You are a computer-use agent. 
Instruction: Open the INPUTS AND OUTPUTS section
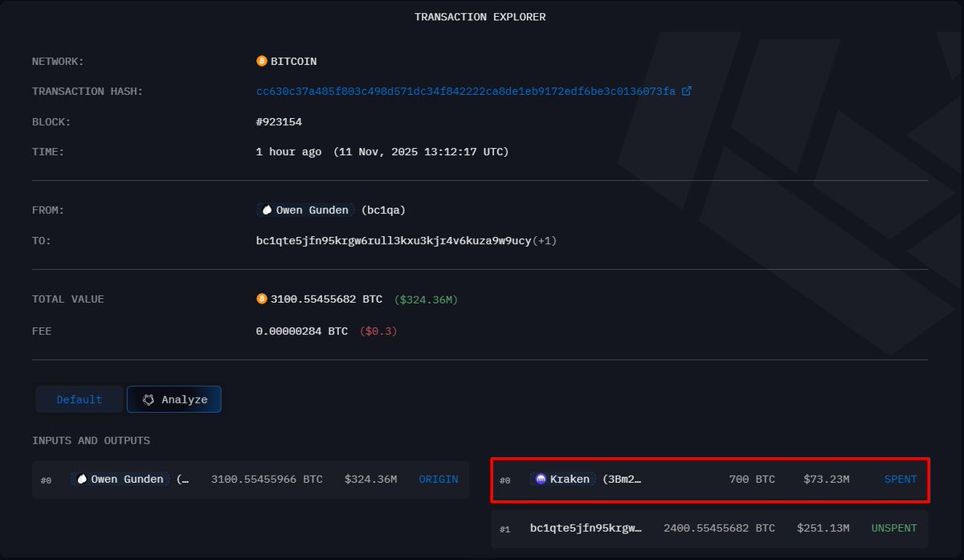coord(91,440)
